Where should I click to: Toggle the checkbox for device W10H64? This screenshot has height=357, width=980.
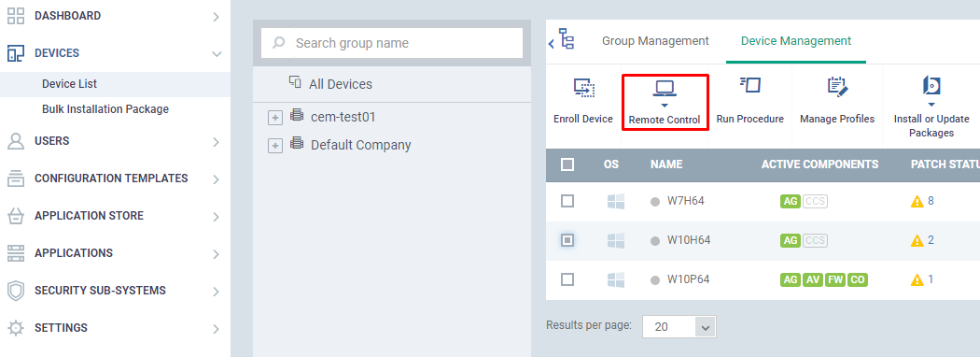pos(567,240)
